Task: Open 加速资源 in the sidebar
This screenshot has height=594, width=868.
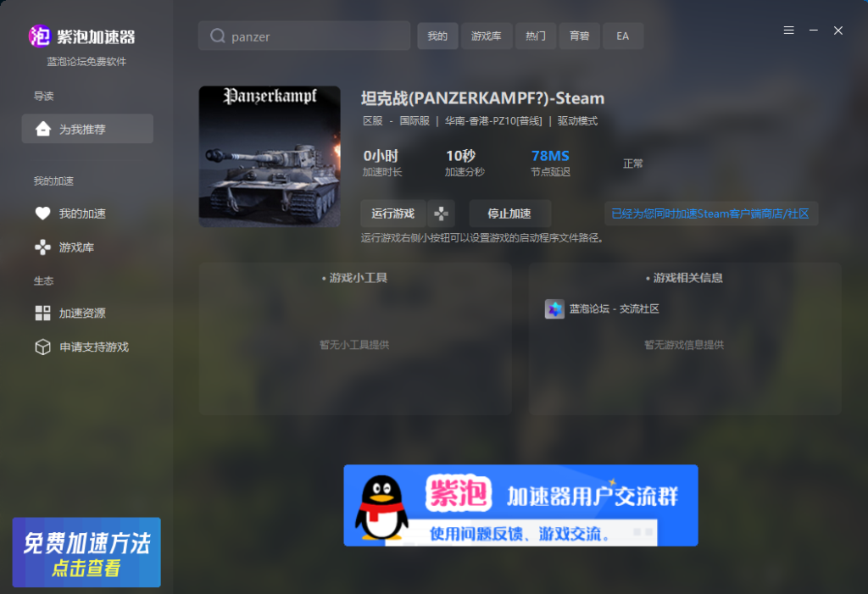Action: point(82,314)
